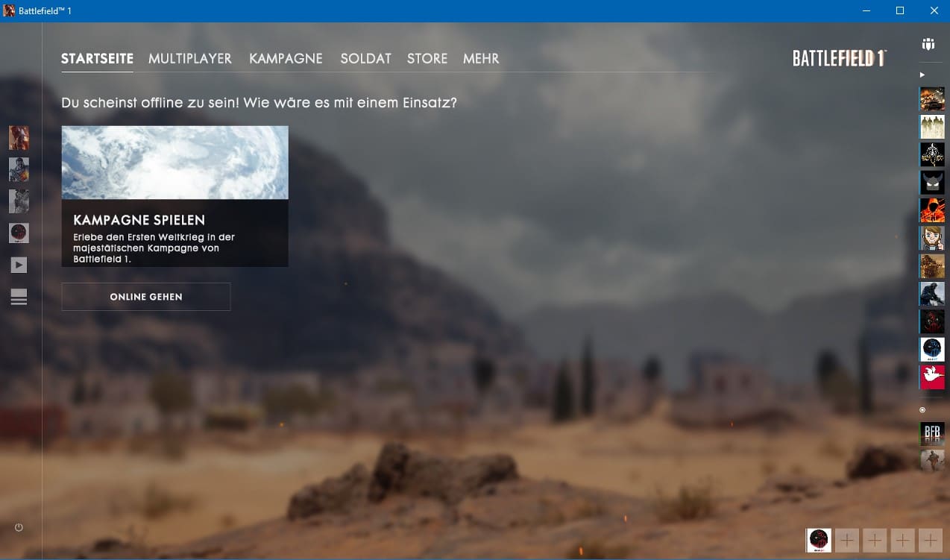Click the cartoon face with glasses avatar
This screenshot has width=950, height=560.
(x=932, y=239)
